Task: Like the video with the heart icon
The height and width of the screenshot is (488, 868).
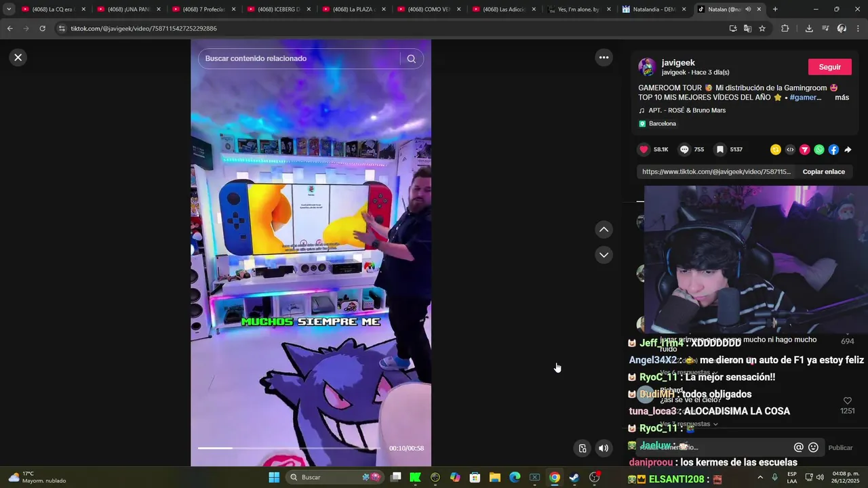Action: 644,149
